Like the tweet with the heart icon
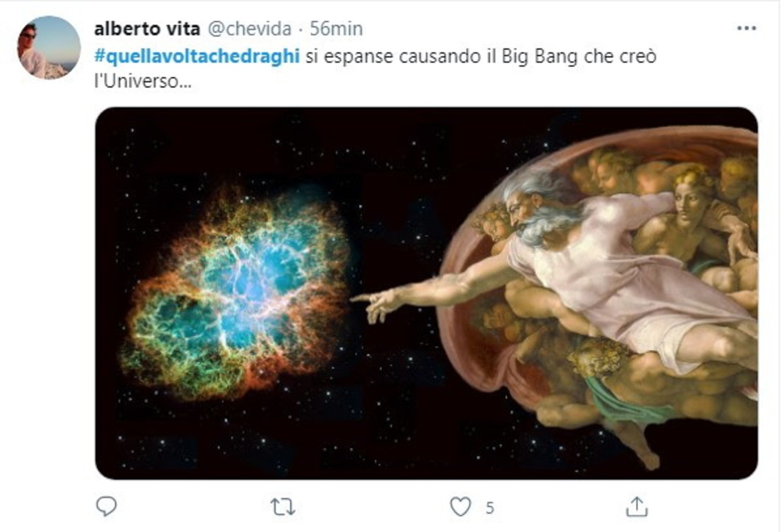784x532 pixels. (x=460, y=507)
